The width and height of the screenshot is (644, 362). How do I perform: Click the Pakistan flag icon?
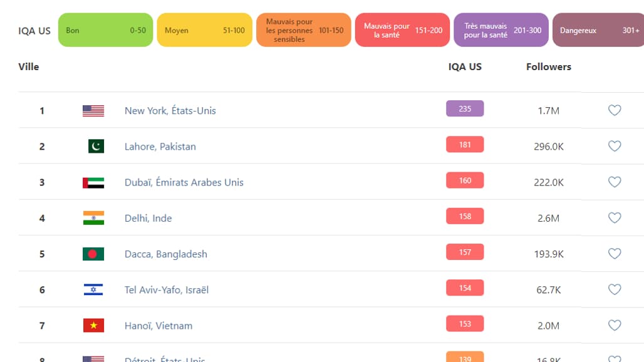pos(96,146)
